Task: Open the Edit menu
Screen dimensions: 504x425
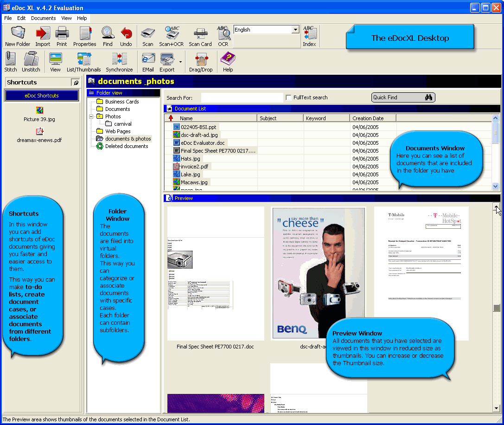Action: click(x=21, y=18)
